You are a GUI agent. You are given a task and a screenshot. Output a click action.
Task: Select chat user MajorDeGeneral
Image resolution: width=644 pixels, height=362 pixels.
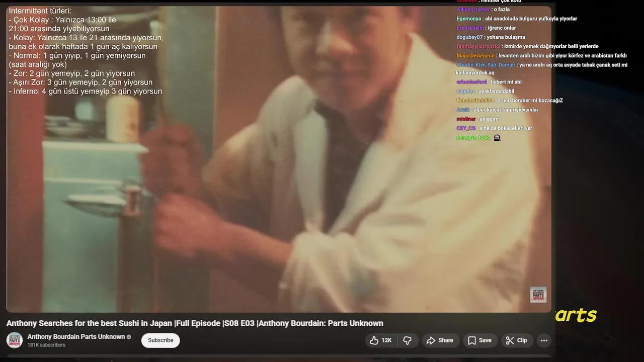(x=475, y=56)
